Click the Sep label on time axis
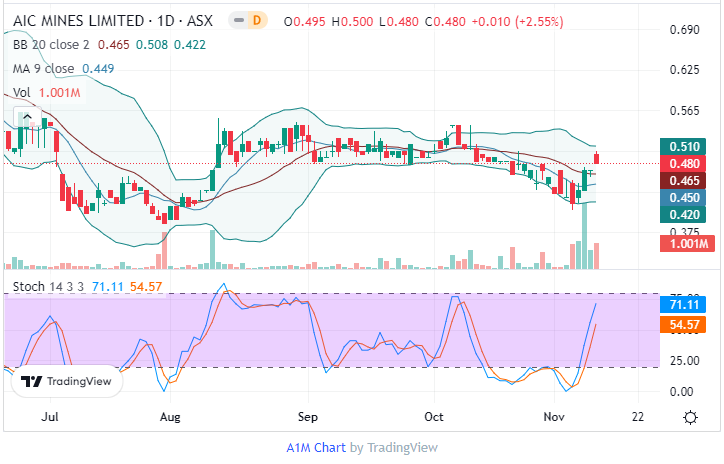The image size is (724, 464). [x=308, y=416]
